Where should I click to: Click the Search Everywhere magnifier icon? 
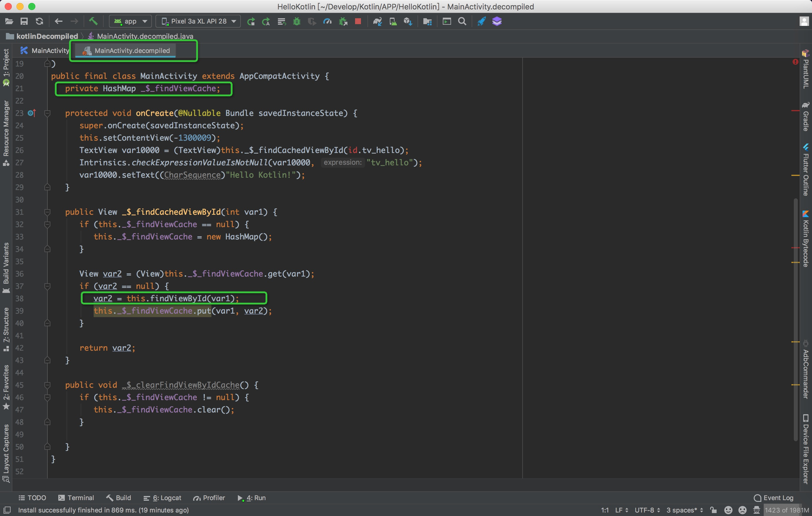click(x=462, y=21)
